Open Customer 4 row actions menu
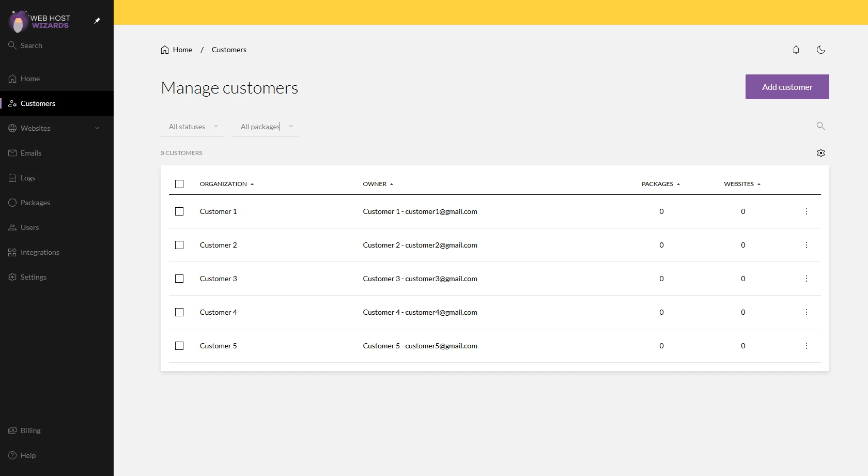The height and width of the screenshot is (476, 868). [807, 312]
